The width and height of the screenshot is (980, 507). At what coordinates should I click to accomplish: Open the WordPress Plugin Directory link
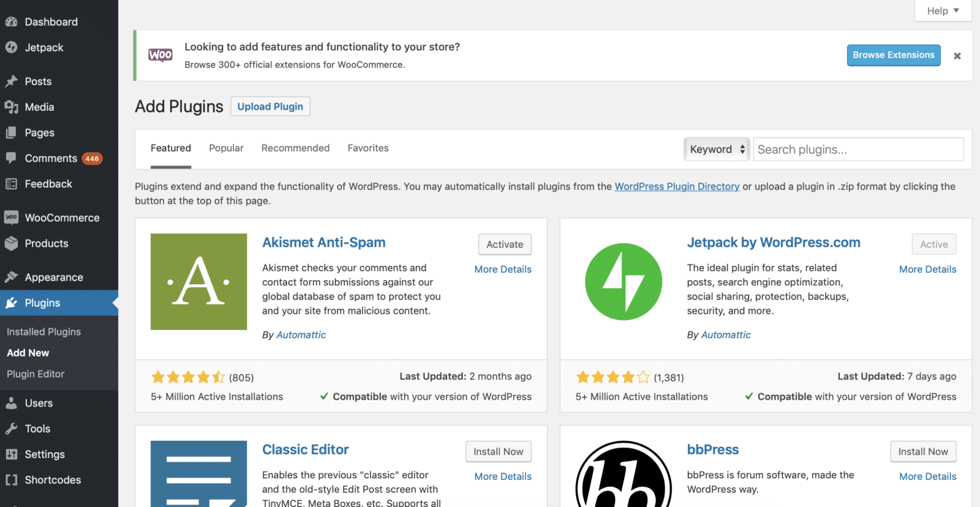[677, 187]
